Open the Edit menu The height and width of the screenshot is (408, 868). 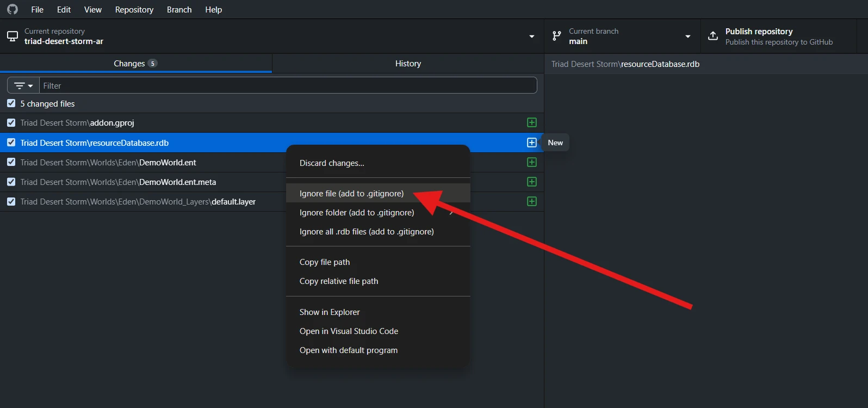tap(64, 9)
